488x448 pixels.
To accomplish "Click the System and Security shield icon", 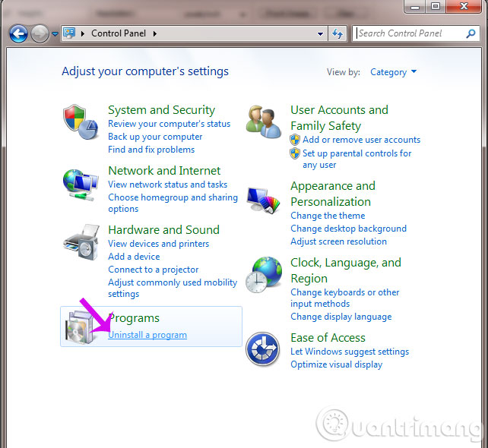I will click(81, 121).
